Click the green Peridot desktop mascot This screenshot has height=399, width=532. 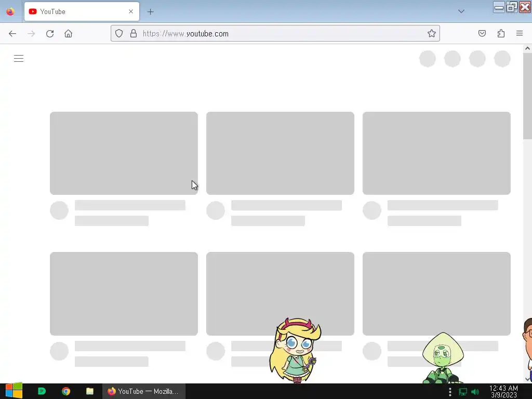click(x=443, y=358)
